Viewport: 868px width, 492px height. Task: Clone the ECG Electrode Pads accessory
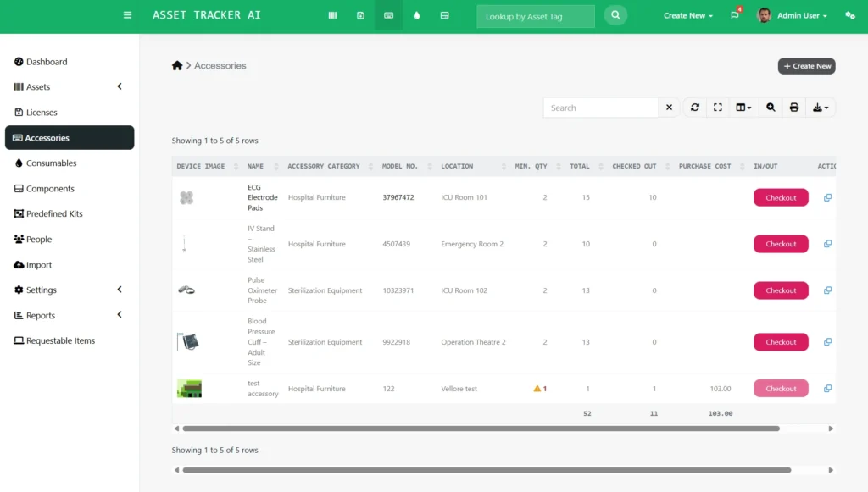[x=827, y=197]
